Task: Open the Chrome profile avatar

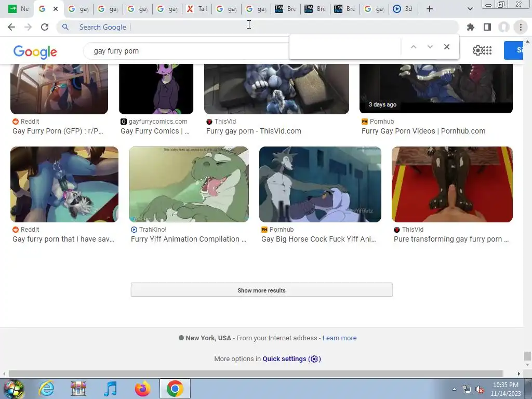Action: pos(504,27)
